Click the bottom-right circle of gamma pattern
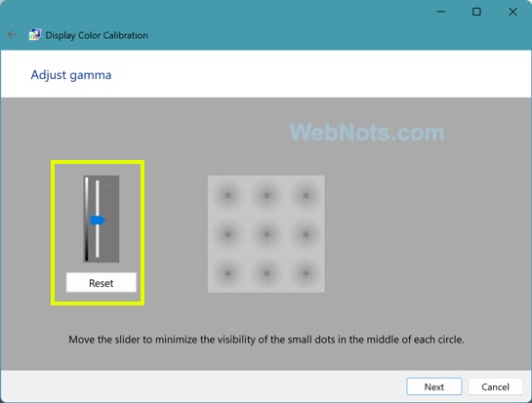The width and height of the screenshot is (532, 403). [306, 273]
